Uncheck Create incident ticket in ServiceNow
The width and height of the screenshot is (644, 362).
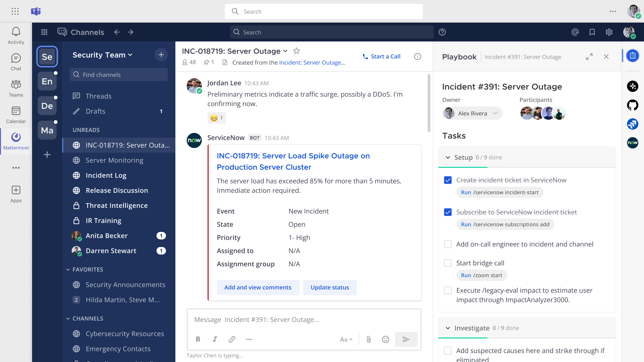point(448,180)
